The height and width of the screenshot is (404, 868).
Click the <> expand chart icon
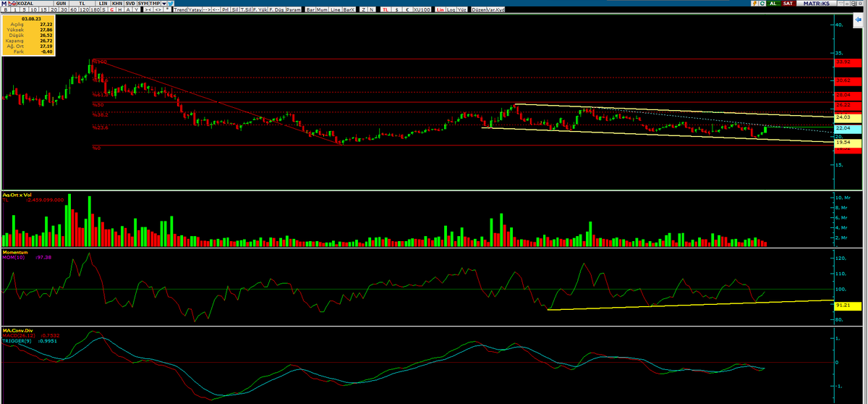pos(158,9)
